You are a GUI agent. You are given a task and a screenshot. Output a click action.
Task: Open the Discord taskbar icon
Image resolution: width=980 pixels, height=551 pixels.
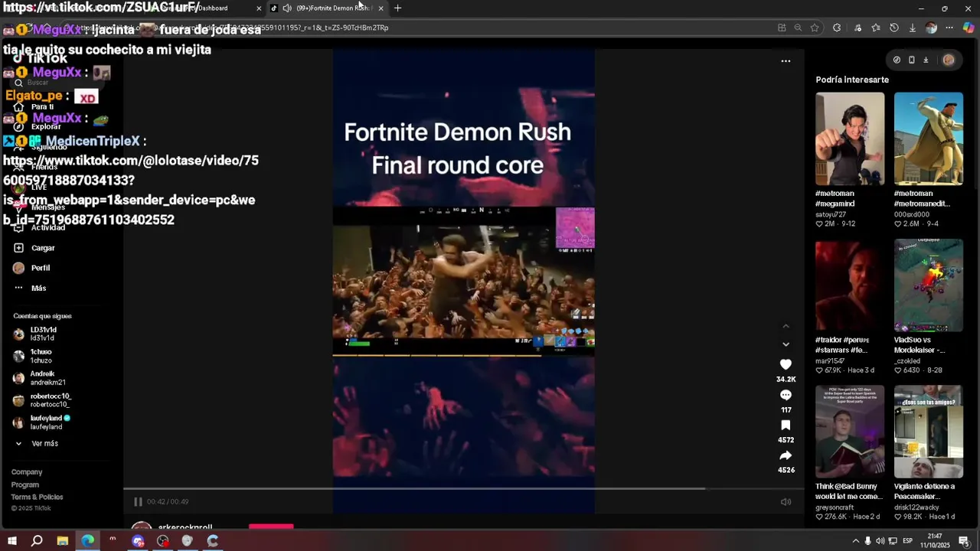click(x=138, y=541)
